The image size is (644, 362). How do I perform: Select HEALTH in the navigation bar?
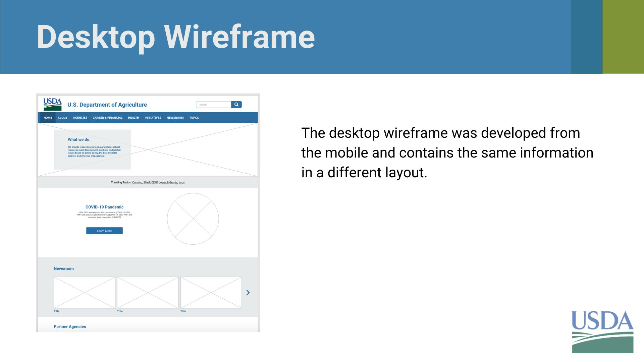pyautogui.click(x=133, y=118)
